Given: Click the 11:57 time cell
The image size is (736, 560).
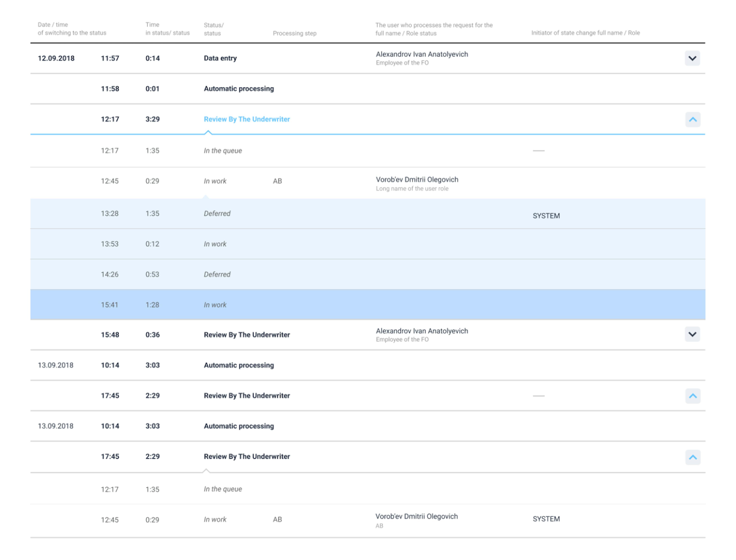Looking at the screenshot, I should (x=110, y=58).
